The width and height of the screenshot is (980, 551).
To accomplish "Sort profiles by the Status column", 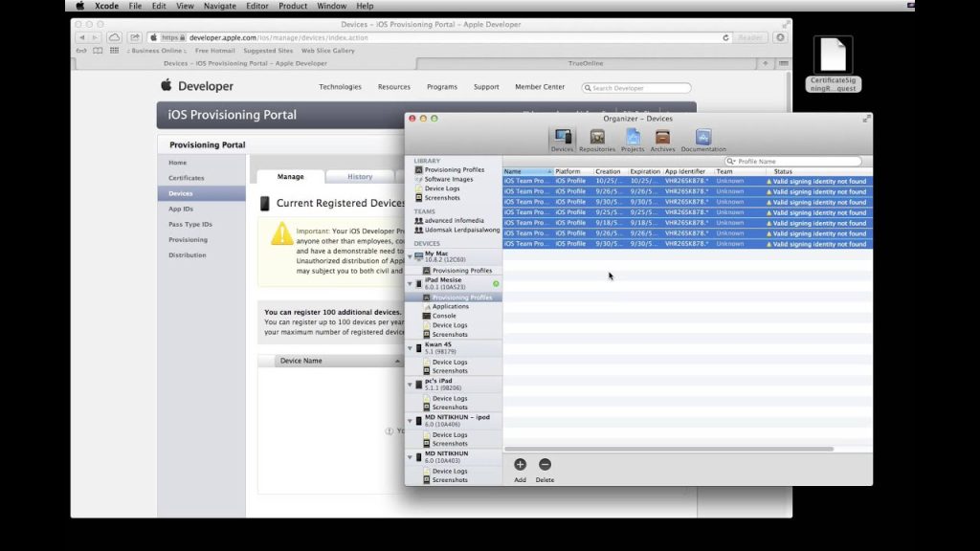I will (x=819, y=171).
